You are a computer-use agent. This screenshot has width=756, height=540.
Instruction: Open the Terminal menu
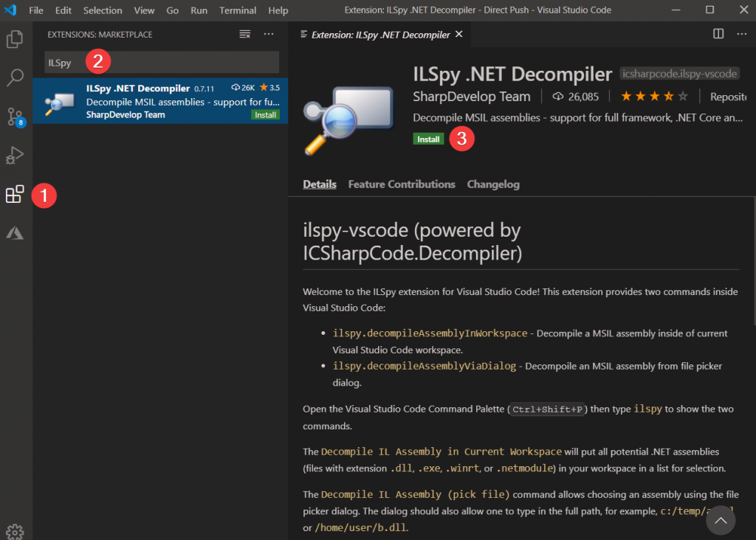tap(238, 10)
